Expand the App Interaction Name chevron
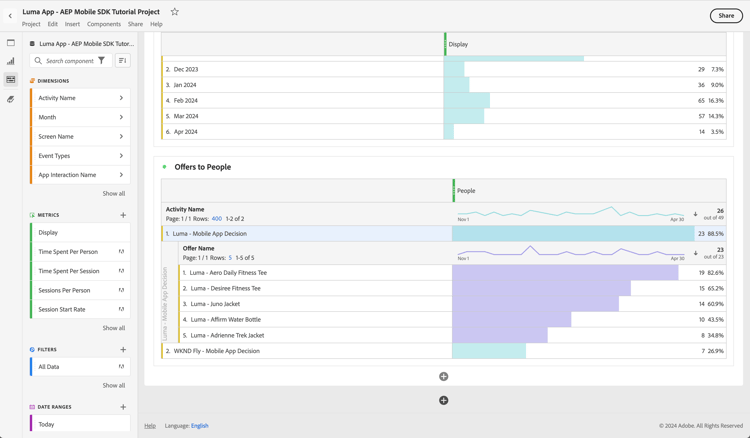The height and width of the screenshot is (438, 750). tap(121, 175)
